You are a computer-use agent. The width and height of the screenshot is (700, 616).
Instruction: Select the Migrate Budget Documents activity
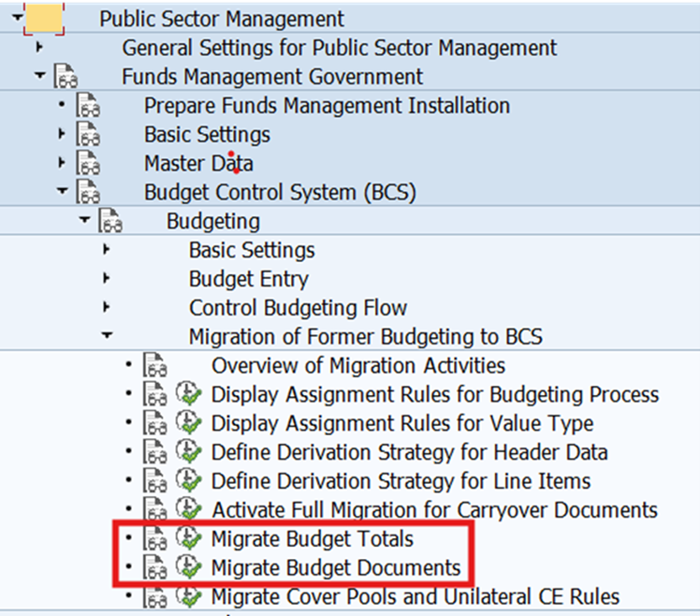point(336,568)
